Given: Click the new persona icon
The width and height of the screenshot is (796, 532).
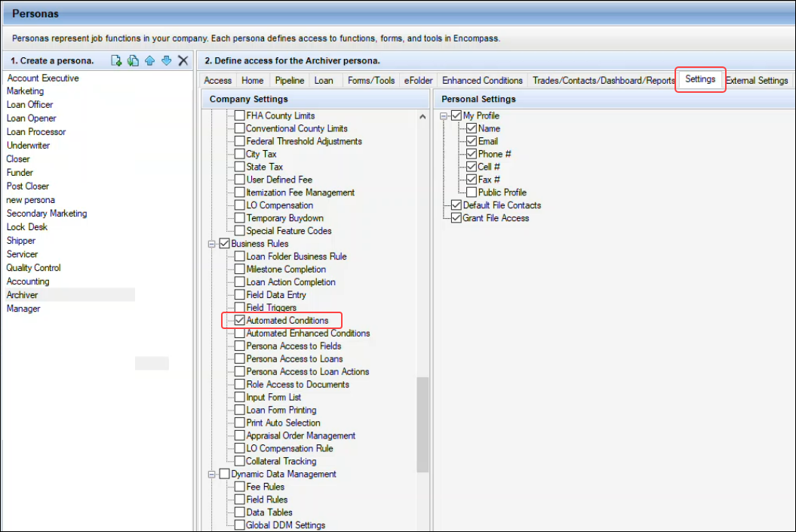Looking at the screenshot, I should (116, 60).
